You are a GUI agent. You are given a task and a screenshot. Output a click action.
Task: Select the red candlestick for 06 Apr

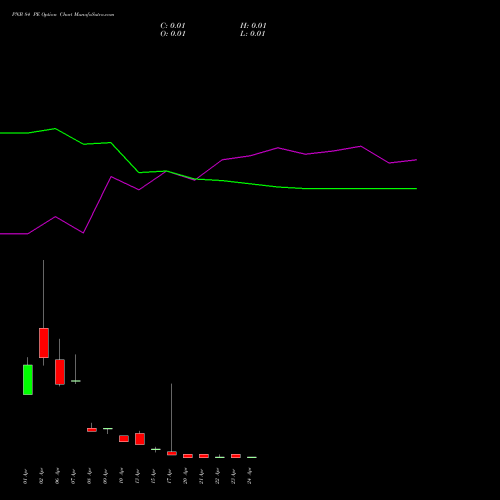tap(60, 372)
